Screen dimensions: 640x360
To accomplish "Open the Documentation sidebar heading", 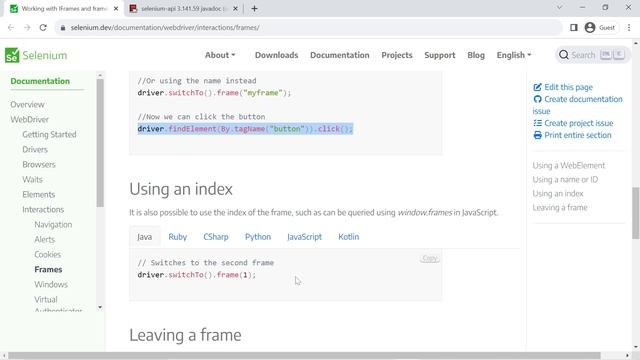I will pyautogui.click(x=40, y=81).
